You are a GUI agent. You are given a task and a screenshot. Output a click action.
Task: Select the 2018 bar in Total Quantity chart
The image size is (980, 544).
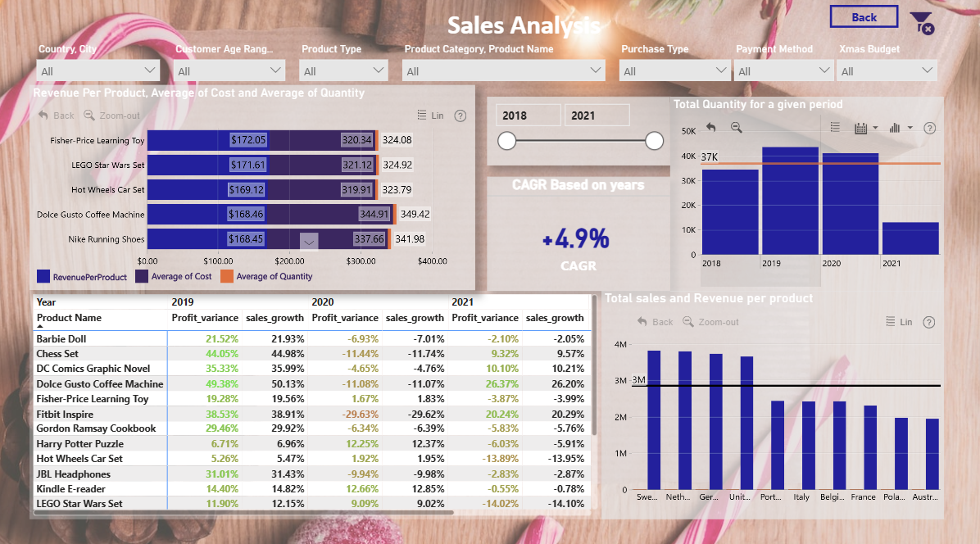pyautogui.click(x=730, y=211)
